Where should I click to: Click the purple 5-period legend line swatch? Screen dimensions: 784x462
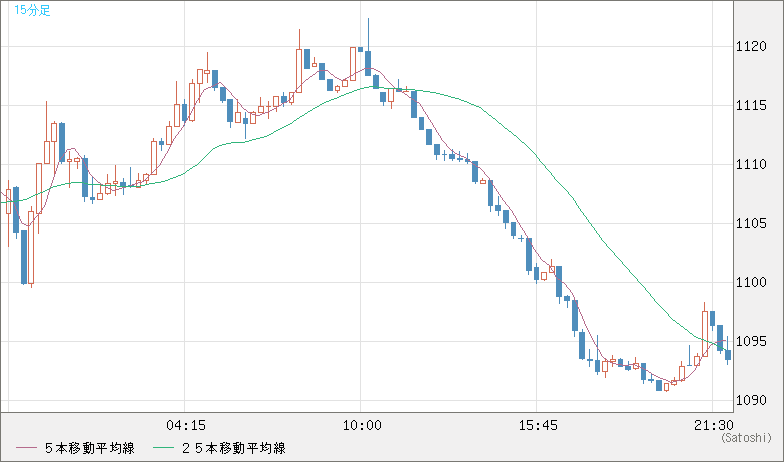click(26, 448)
